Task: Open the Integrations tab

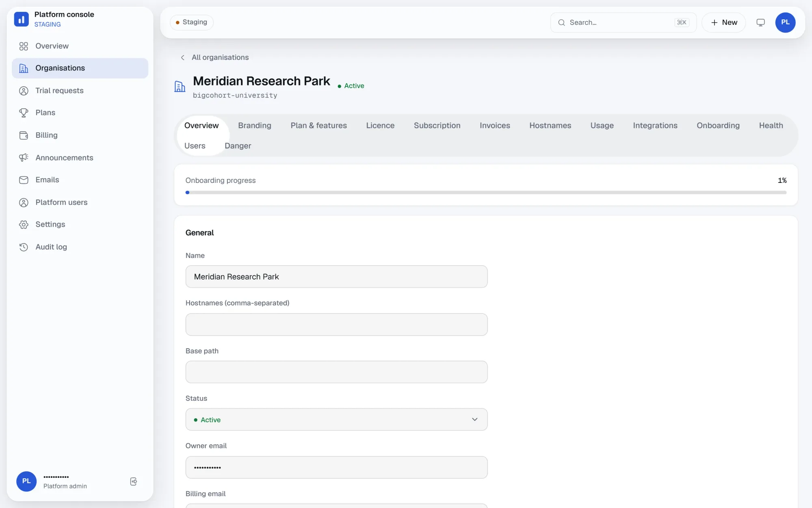Action: 655,126
